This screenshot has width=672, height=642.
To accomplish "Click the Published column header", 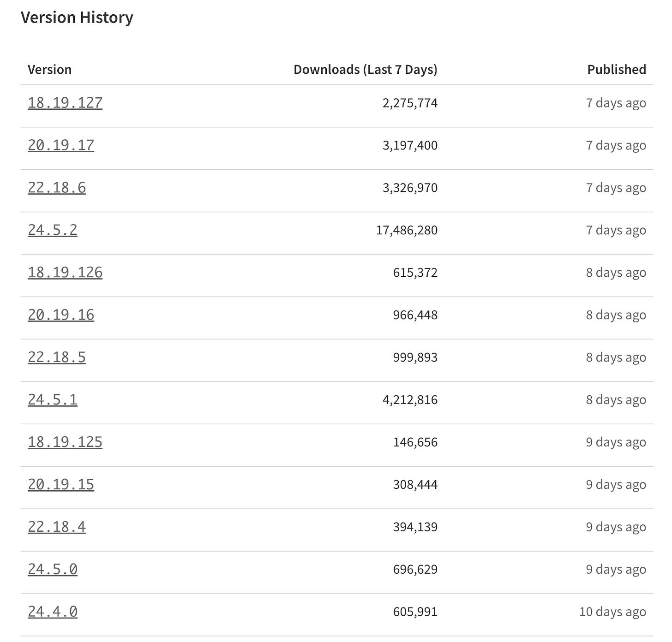I will pyautogui.click(x=616, y=69).
